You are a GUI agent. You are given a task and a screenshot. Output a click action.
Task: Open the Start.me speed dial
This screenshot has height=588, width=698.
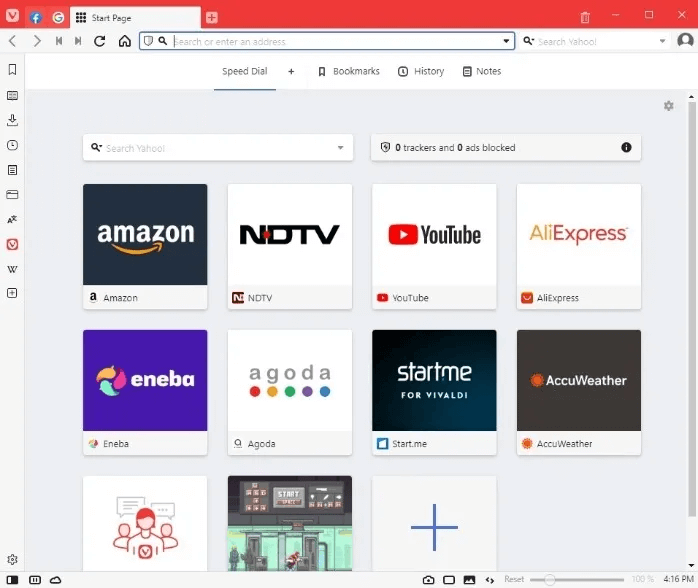click(x=434, y=393)
